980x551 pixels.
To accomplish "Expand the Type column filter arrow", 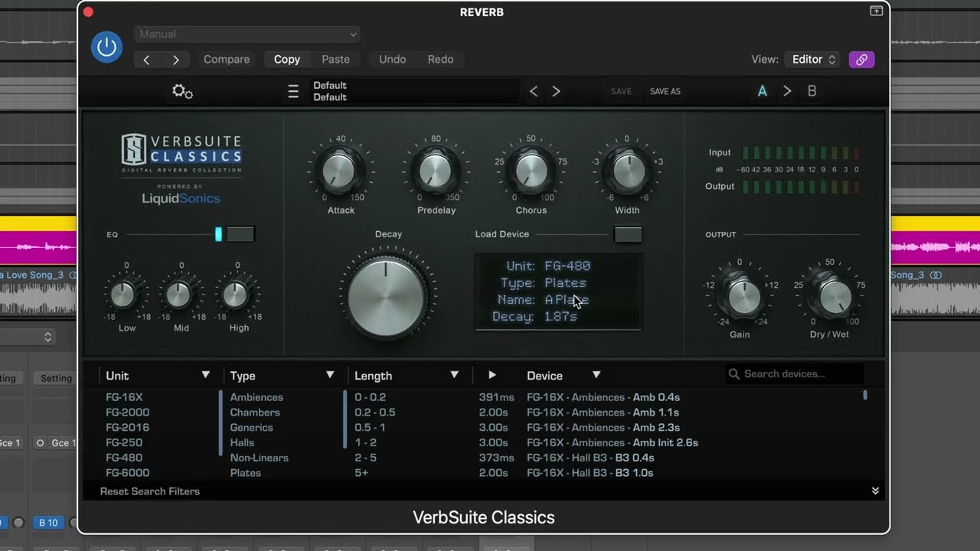I will pos(330,375).
